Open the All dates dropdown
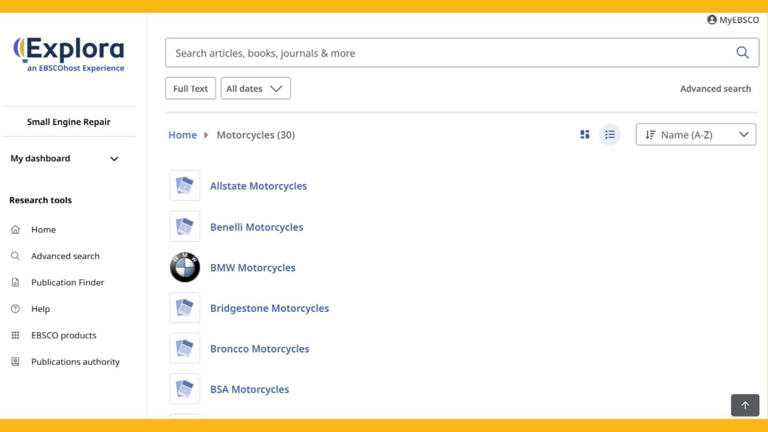 (255, 88)
